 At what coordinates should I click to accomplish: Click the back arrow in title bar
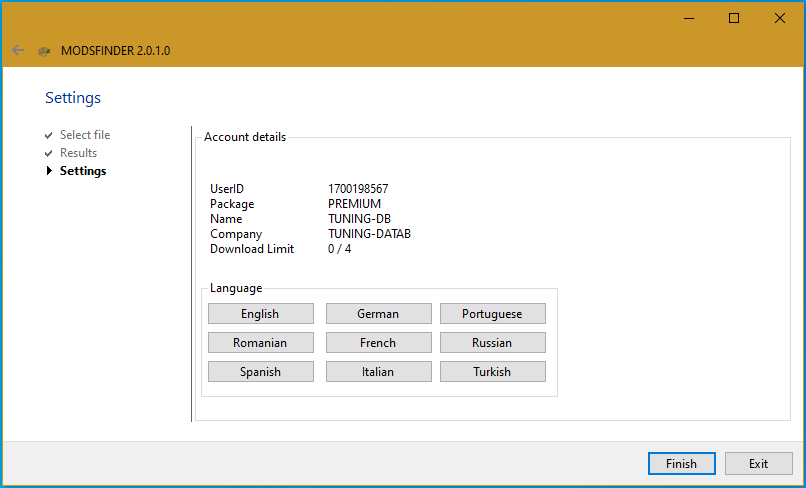(18, 50)
